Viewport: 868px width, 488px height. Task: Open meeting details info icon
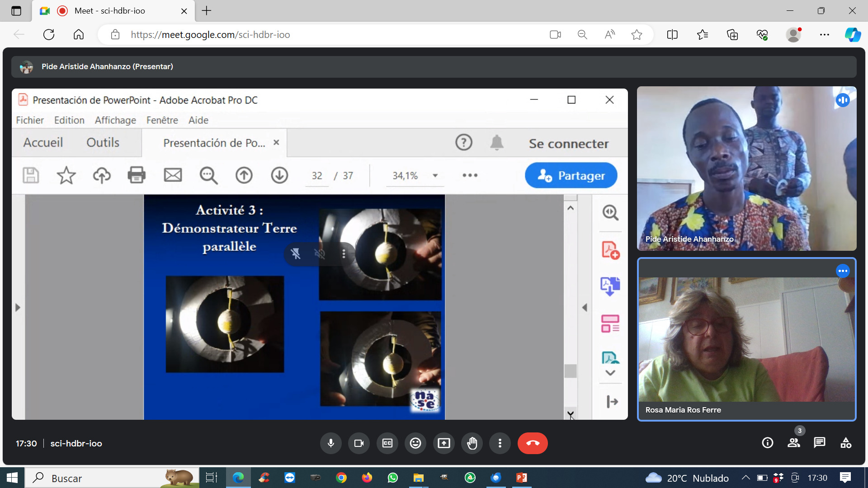pyautogui.click(x=768, y=443)
